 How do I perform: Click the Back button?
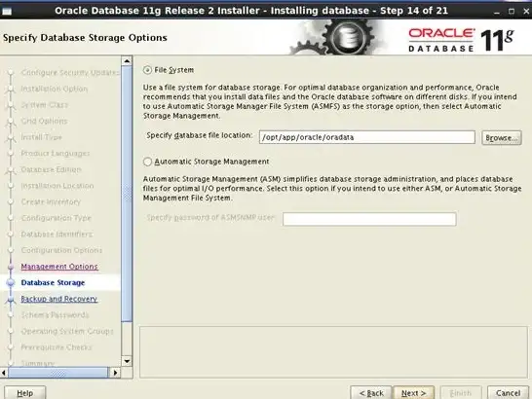click(371, 393)
